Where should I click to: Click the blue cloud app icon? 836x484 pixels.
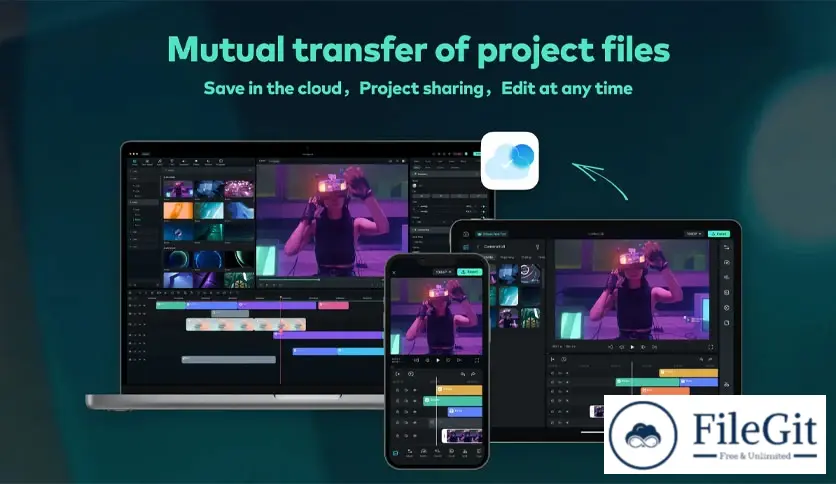(x=510, y=160)
